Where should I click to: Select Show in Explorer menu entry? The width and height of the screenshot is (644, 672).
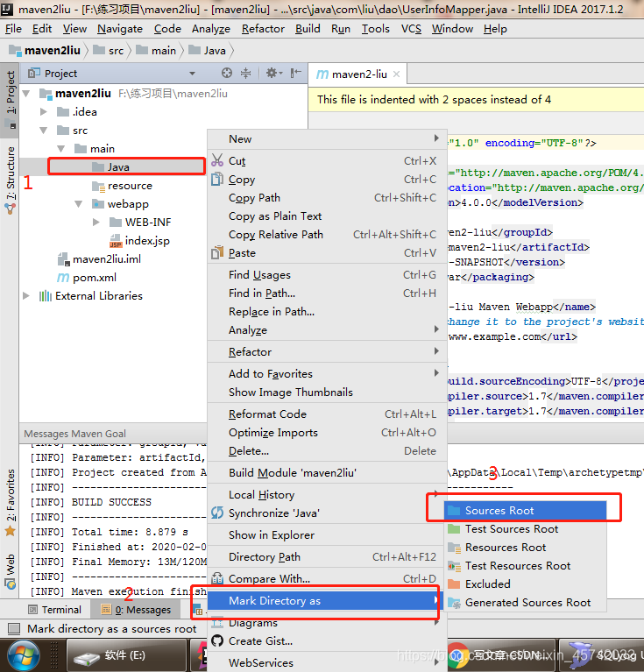pyautogui.click(x=328, y=534)
